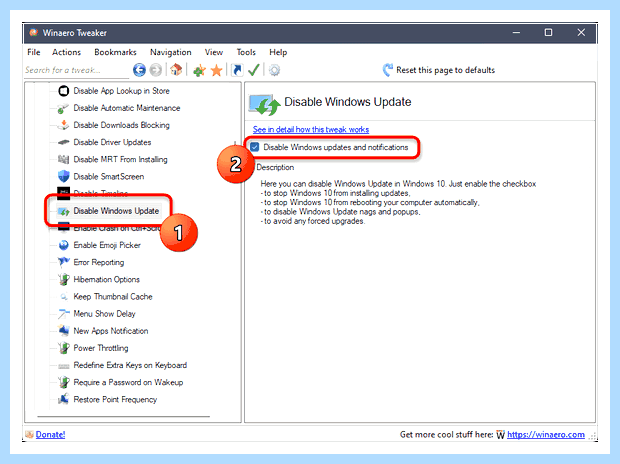Click the Enable Emoji Picker icon
This screenshot has height=464, width=620.
click(64, 245)
